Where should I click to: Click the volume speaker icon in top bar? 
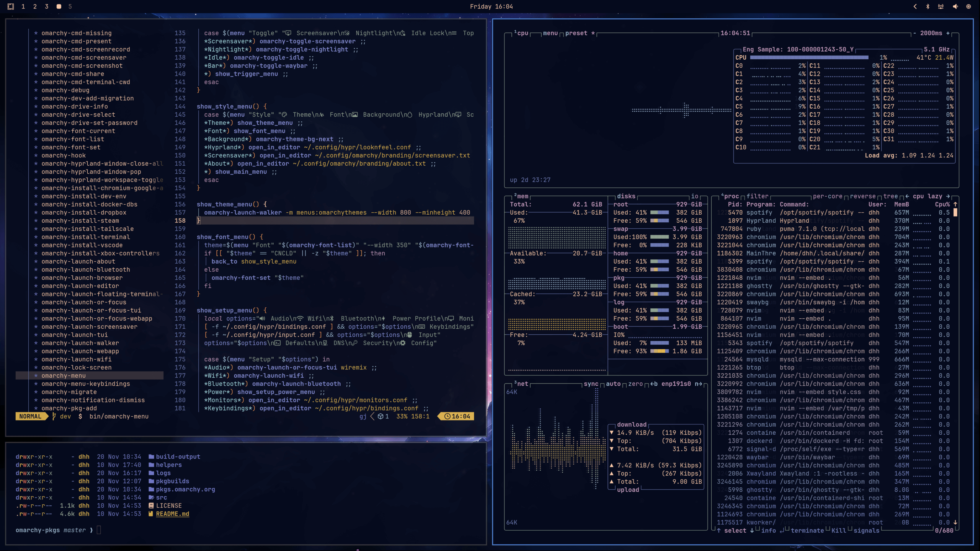click(x=955, y=6)
